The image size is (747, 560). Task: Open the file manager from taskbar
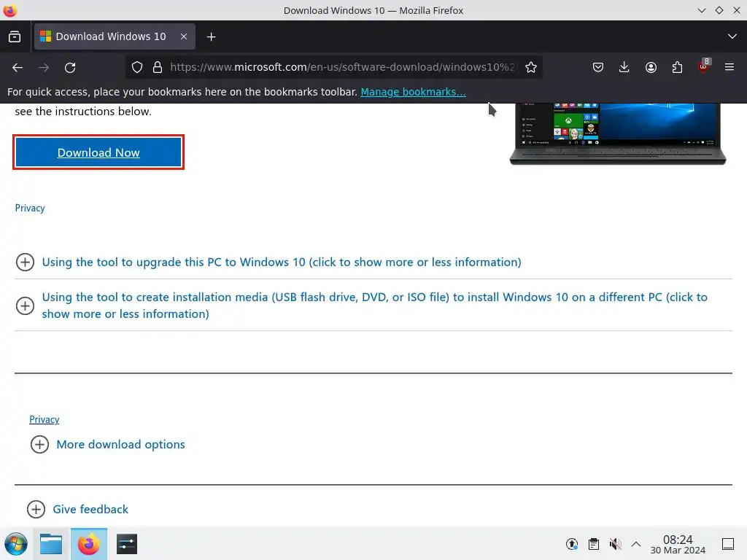pos(51,544)
